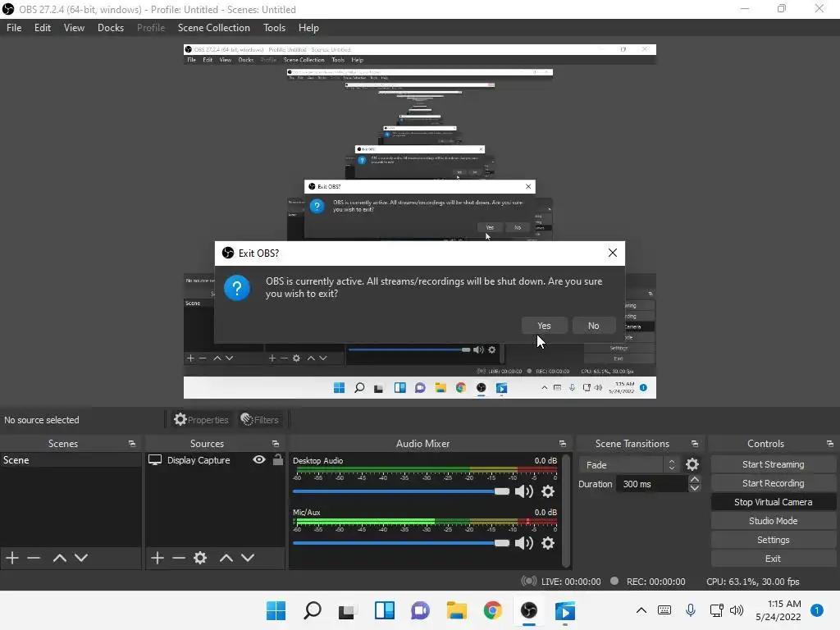Open the View menu
840x630 pixels.
(x=74, y=28)
